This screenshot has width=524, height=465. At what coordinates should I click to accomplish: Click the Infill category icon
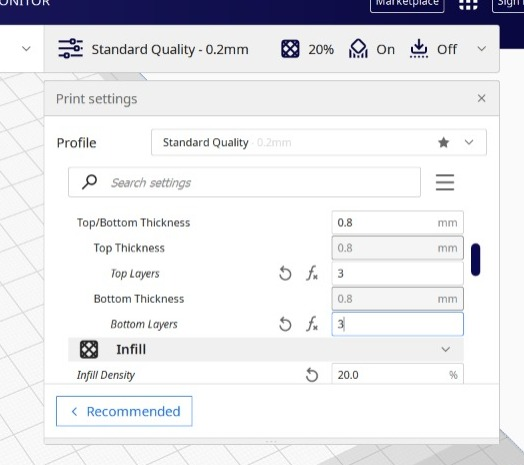click(89, 349)
